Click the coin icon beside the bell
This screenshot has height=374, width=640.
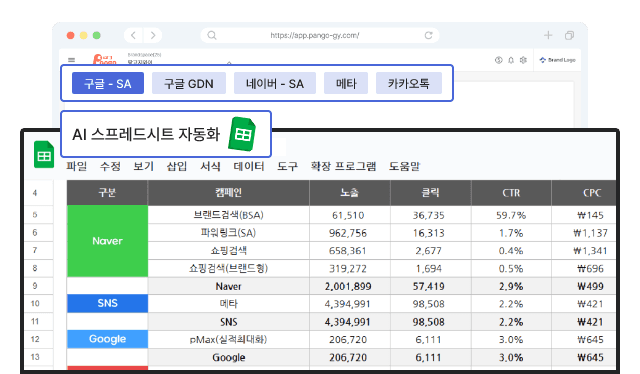(498, 60)
